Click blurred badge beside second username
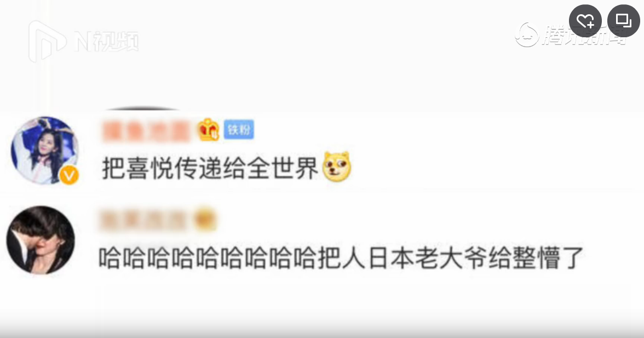 pos(205,220)
